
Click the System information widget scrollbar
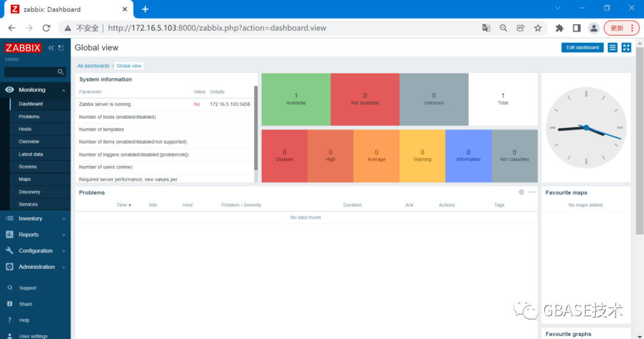point(256,128)
